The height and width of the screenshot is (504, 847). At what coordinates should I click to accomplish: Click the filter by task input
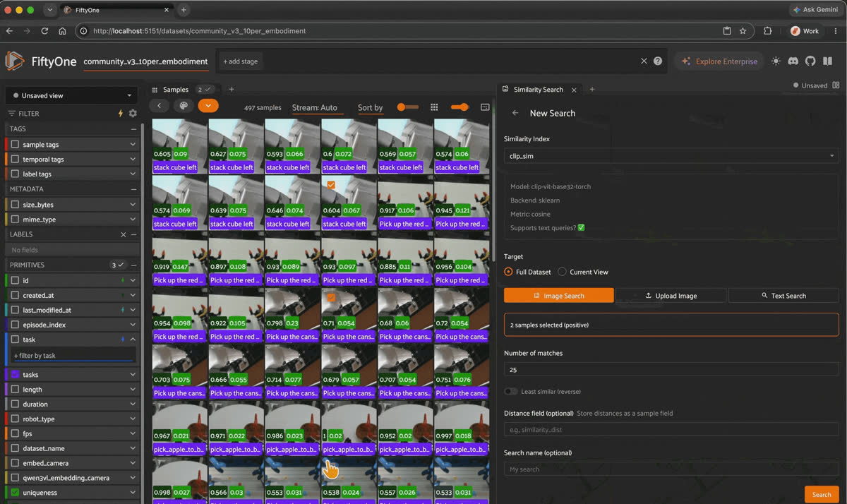click(73, 356)
